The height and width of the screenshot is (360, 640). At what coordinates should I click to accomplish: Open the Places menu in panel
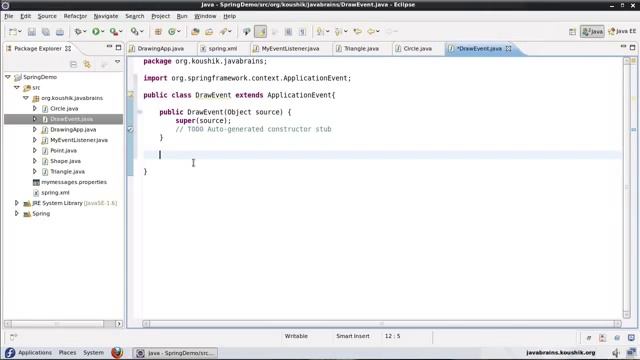[x=67, y=353]
